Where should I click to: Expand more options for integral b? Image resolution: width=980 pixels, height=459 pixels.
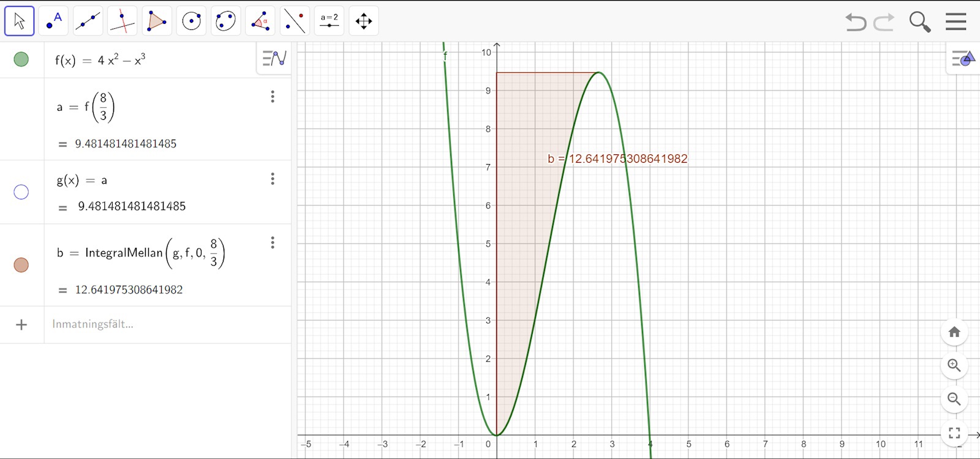pyautogui.click(x=273, y=243)
